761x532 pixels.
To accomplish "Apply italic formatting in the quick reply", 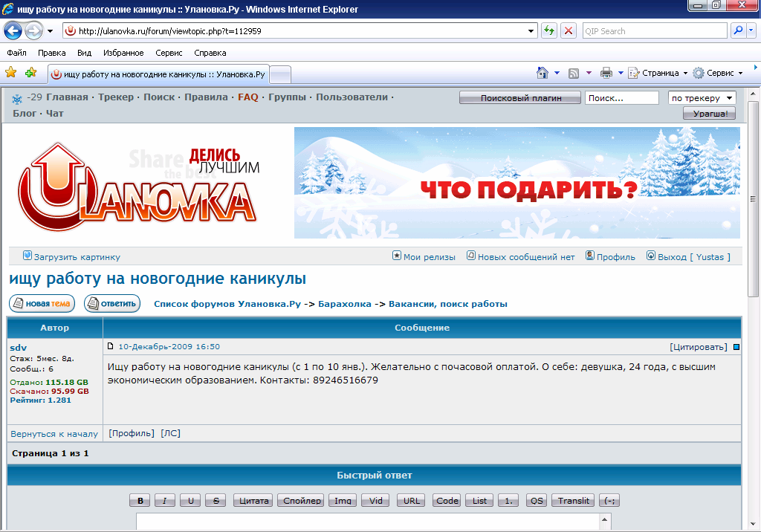I will (164, 500).
